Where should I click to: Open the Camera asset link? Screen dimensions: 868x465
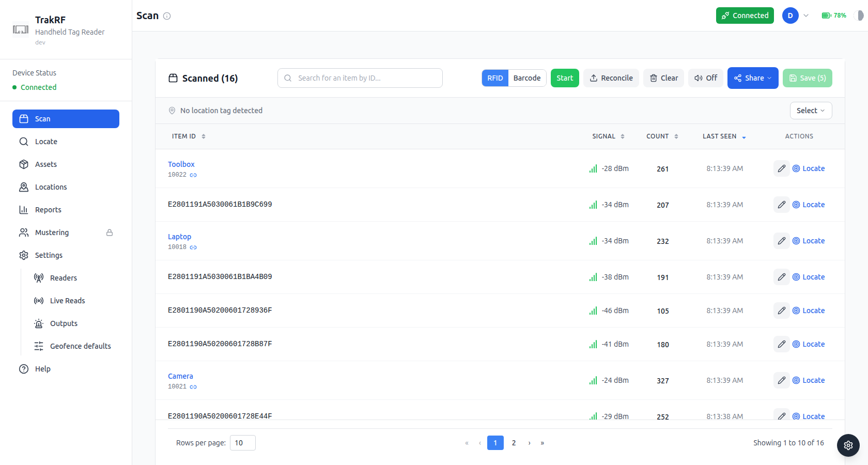pos(180,376)
